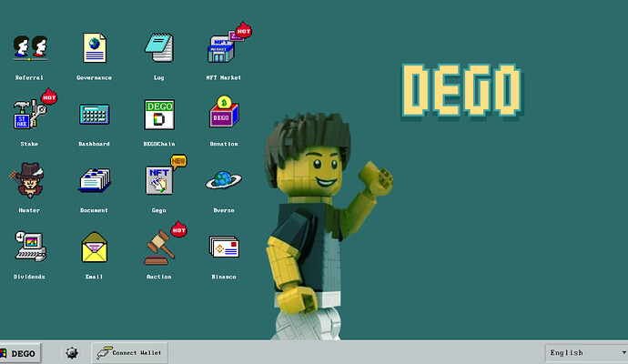Open the Governance document icon
The width and height of the screenshot is (628, 364).
[94, 48]
